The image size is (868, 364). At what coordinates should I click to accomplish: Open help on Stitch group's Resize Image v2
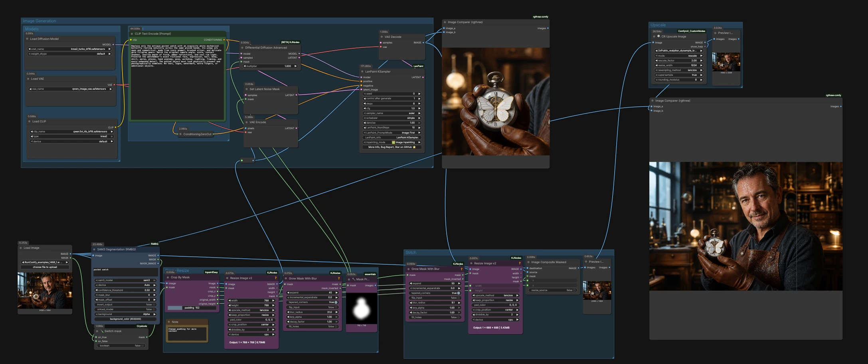tap(519, 263)
